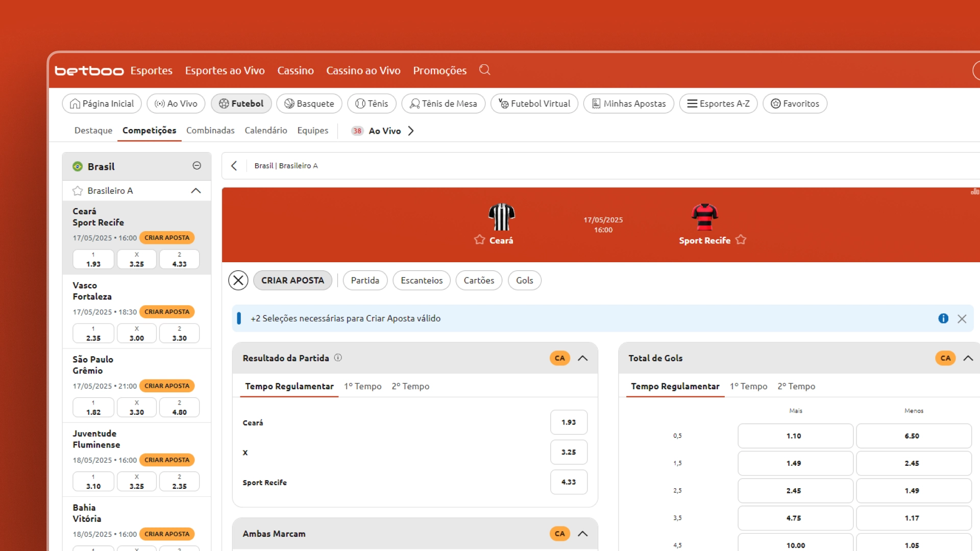980x551 pixels.
Task: Go to Cassino menu item
Action: point(296,70)
